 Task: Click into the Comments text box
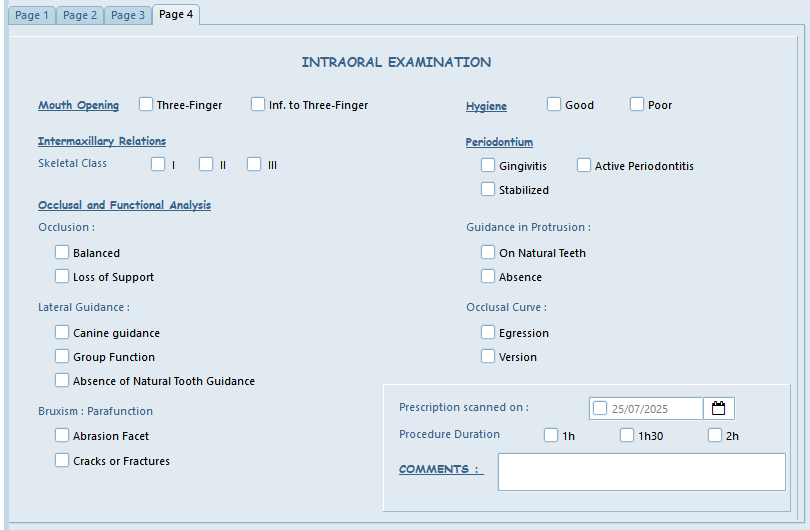click(641, 472)
